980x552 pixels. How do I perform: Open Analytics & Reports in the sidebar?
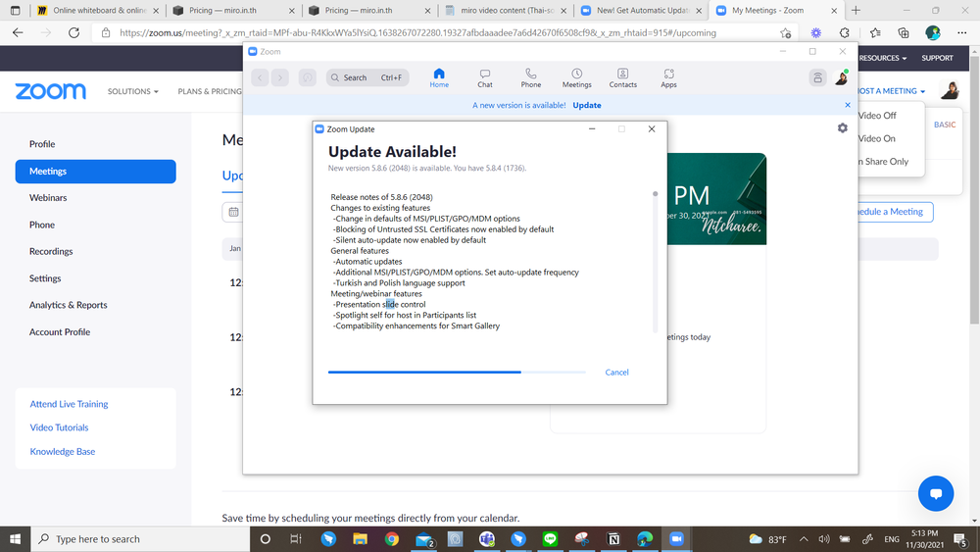(x=69, y=305)
